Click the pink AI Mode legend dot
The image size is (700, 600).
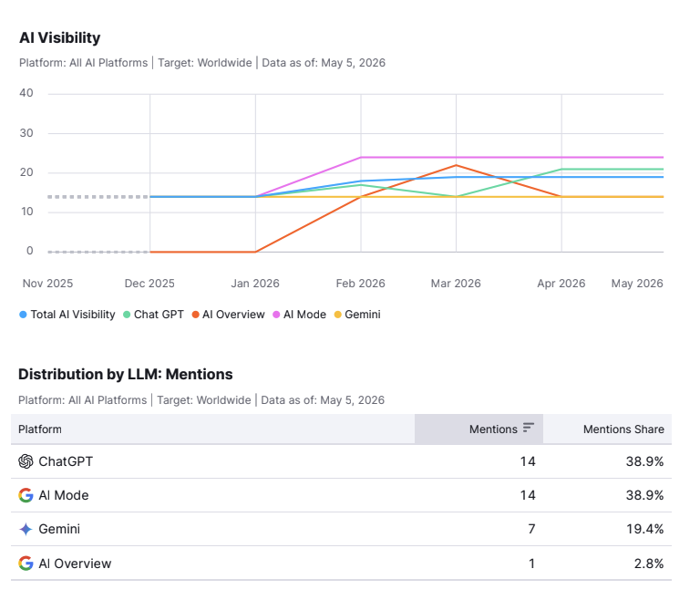click(276, 315)
